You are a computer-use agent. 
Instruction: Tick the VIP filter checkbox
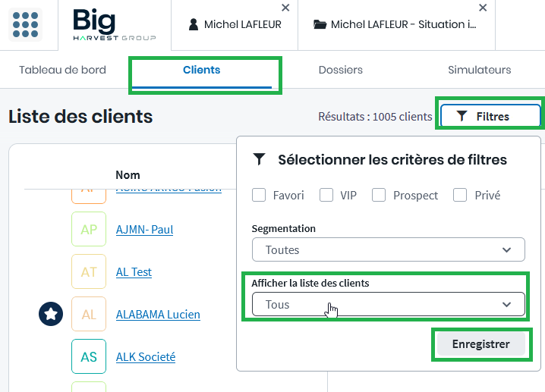tap(326, 195)
